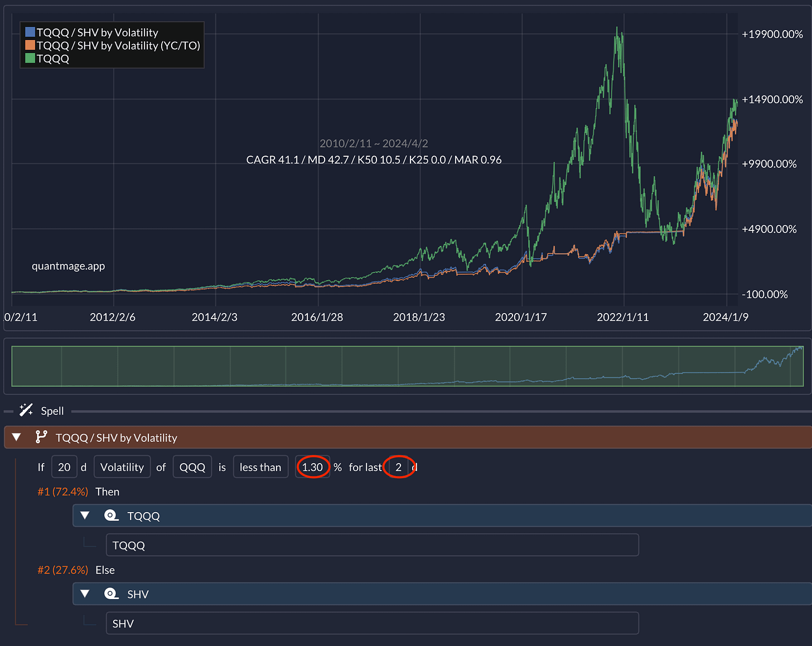Click the Spell section heading
812x646 pixels.
point(52,411)
